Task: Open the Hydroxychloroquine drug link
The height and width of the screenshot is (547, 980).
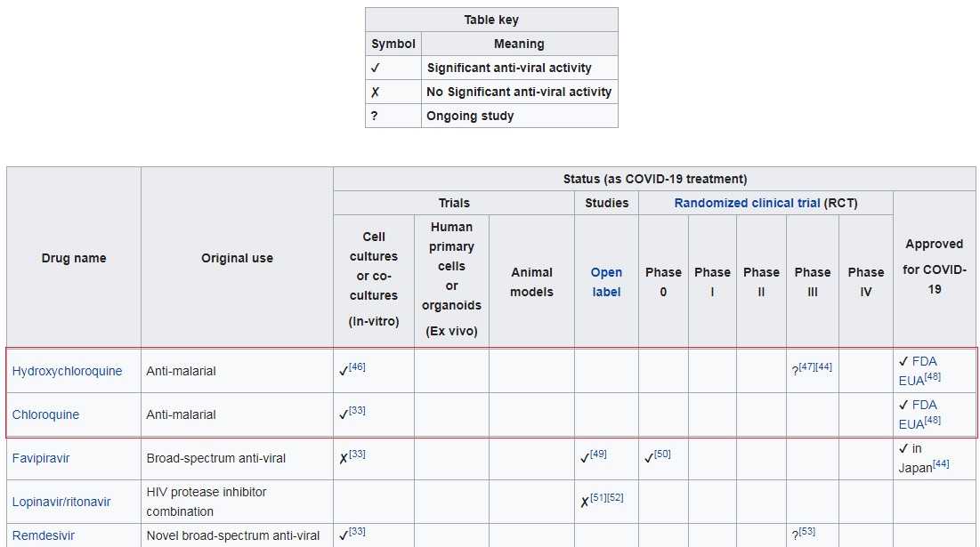Action: (x=67, y=371)
